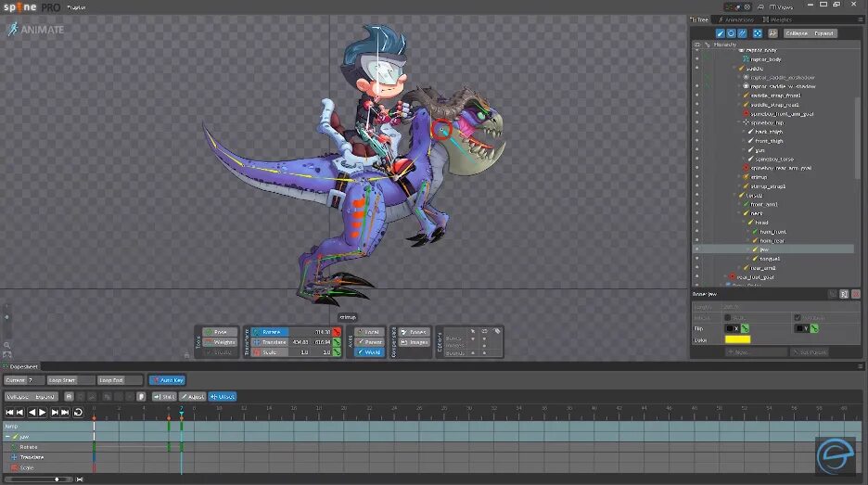The image size is (868, 485).
Task: Open the Dopesheet tab
Action: pos(20,366)
